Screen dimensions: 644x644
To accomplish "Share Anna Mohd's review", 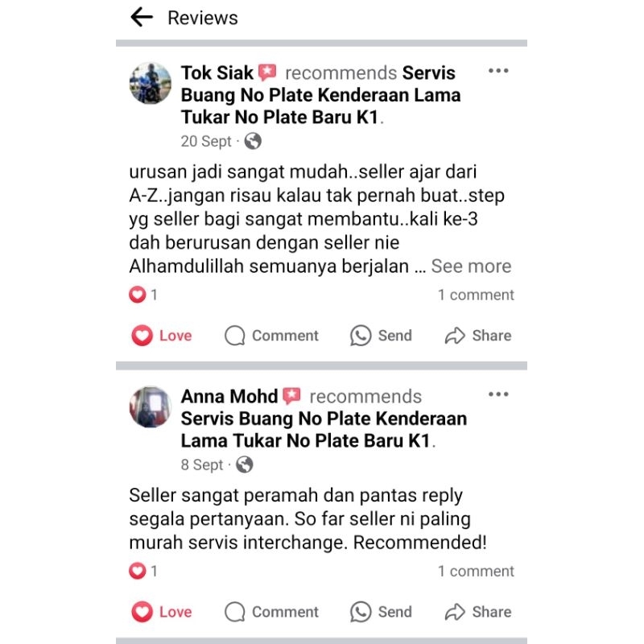I will click(x=478, y=612).
